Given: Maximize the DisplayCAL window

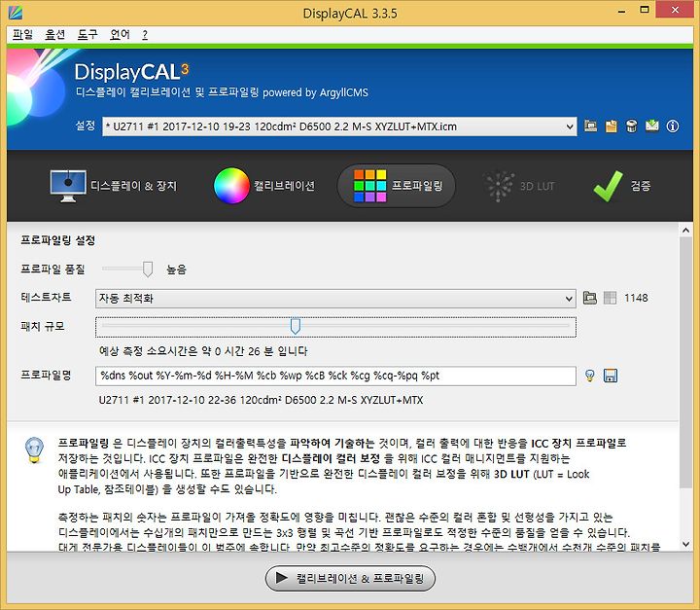Looking at the screenshot, I should [x=645, y=10].
